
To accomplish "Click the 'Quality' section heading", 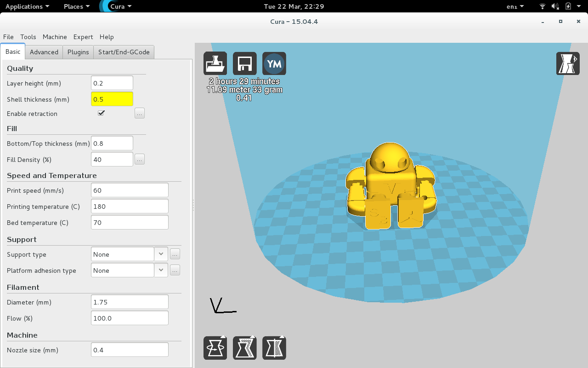I will (x=20, y=68).
